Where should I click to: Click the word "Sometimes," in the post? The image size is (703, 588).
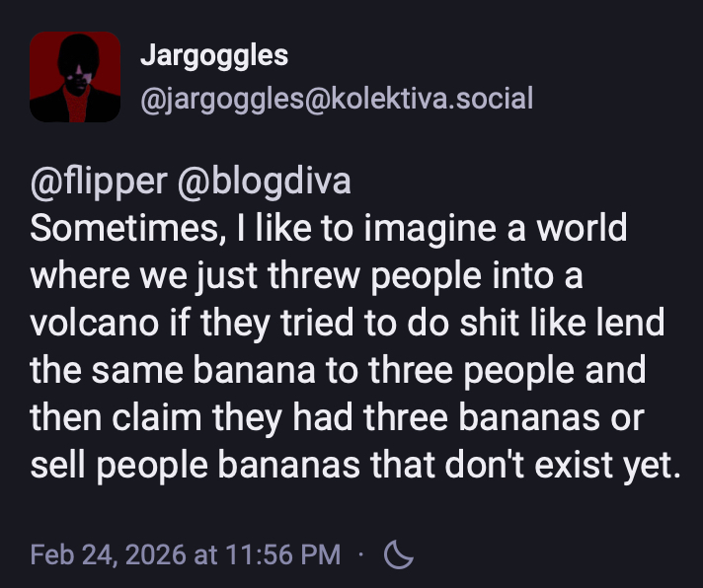click(122, 230)
